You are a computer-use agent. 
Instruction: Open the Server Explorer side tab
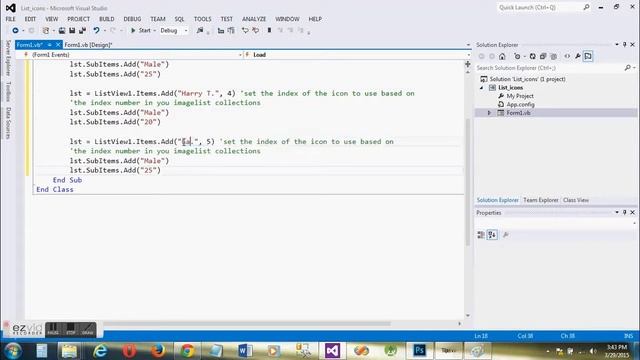click(8, 58)
